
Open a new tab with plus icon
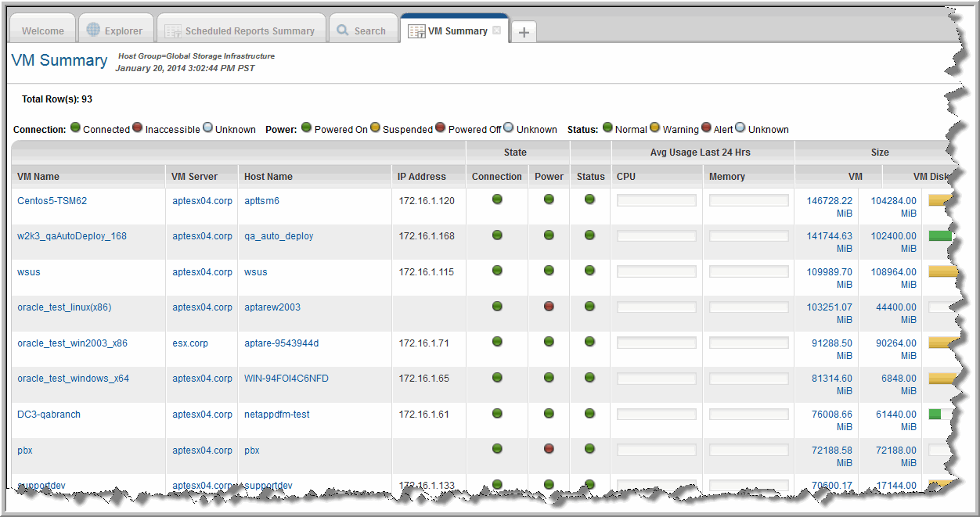524,32
